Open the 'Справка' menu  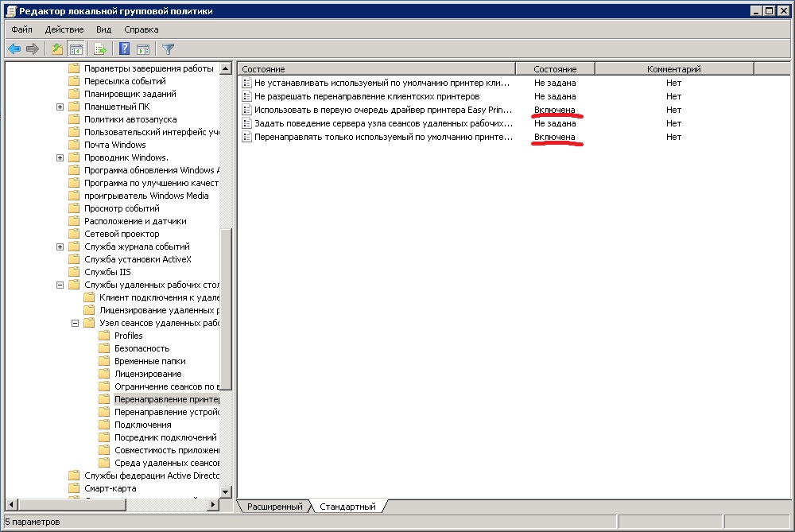(142, 29)
